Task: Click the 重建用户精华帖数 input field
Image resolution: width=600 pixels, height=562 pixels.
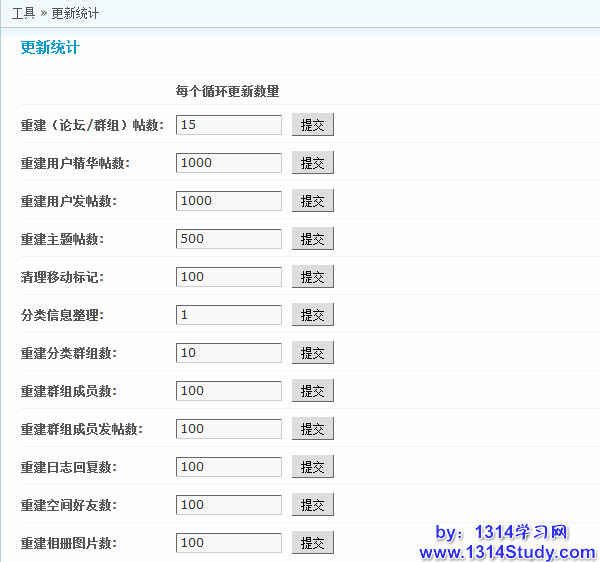Action: (228, 163)
